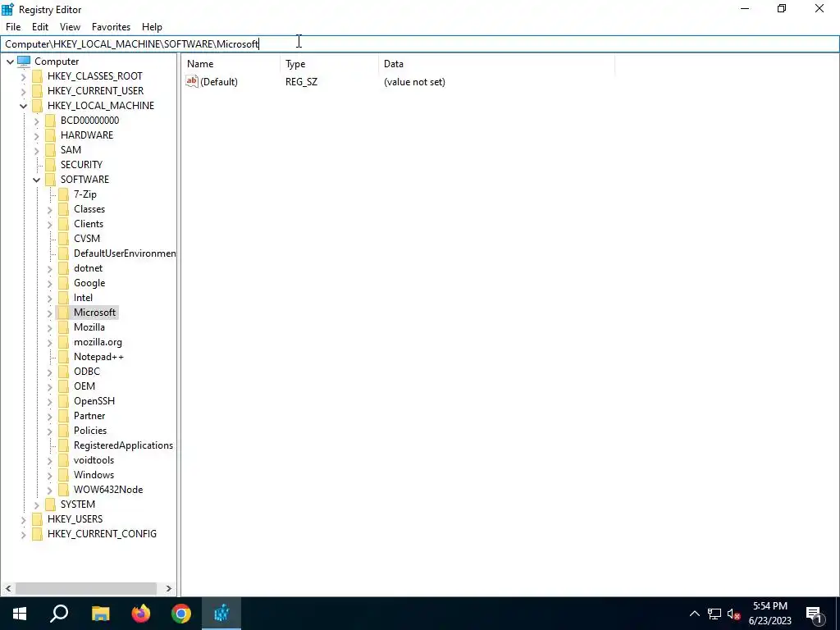Select the Partner key
Image resolution: width=840 pixels, height=630 pixels.
89,416
